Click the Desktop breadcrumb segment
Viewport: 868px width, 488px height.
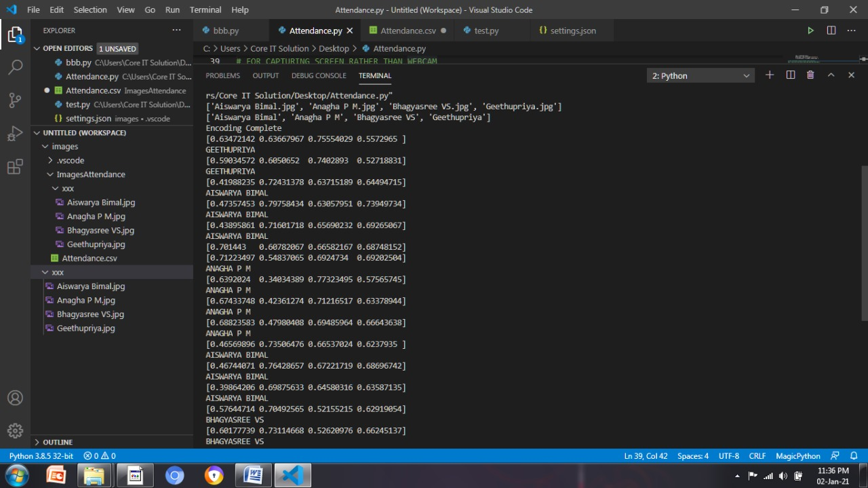click(x=334, y=49)
